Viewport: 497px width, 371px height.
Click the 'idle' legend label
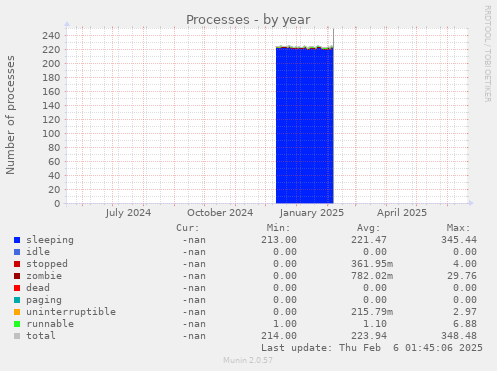pyautogui.click(x=38, y=252)
